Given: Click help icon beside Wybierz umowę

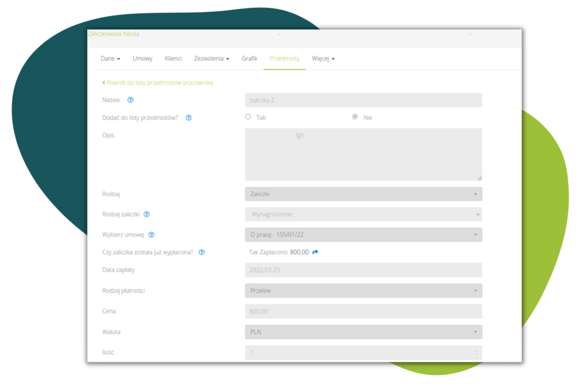Looking at the screenshot, I should (152, 235).
